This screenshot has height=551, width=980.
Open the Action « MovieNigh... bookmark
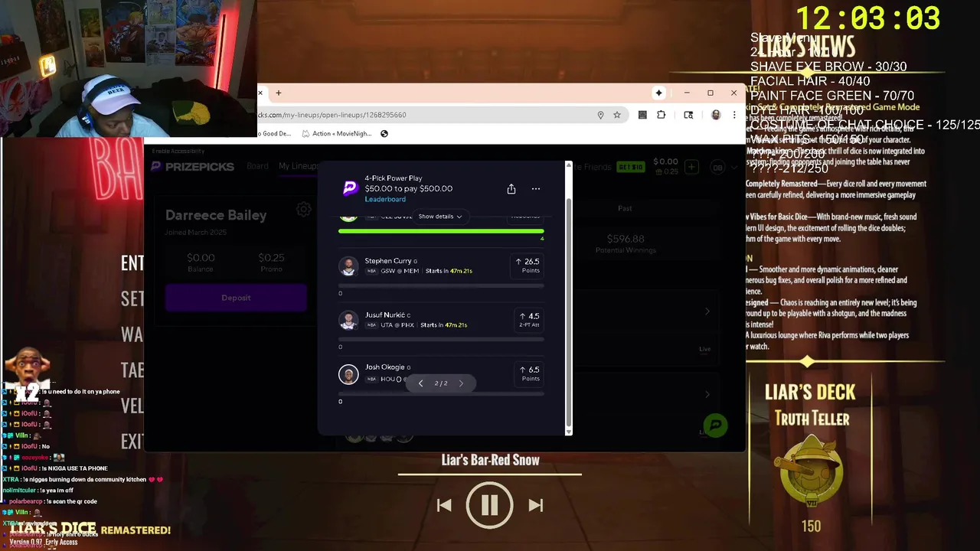coord(337,133)
